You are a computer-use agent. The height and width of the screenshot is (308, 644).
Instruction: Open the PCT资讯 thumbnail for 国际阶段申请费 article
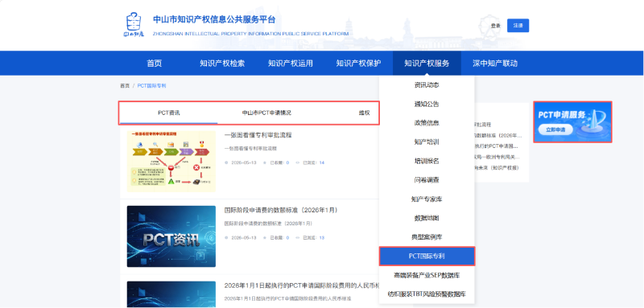pos(171,236)
